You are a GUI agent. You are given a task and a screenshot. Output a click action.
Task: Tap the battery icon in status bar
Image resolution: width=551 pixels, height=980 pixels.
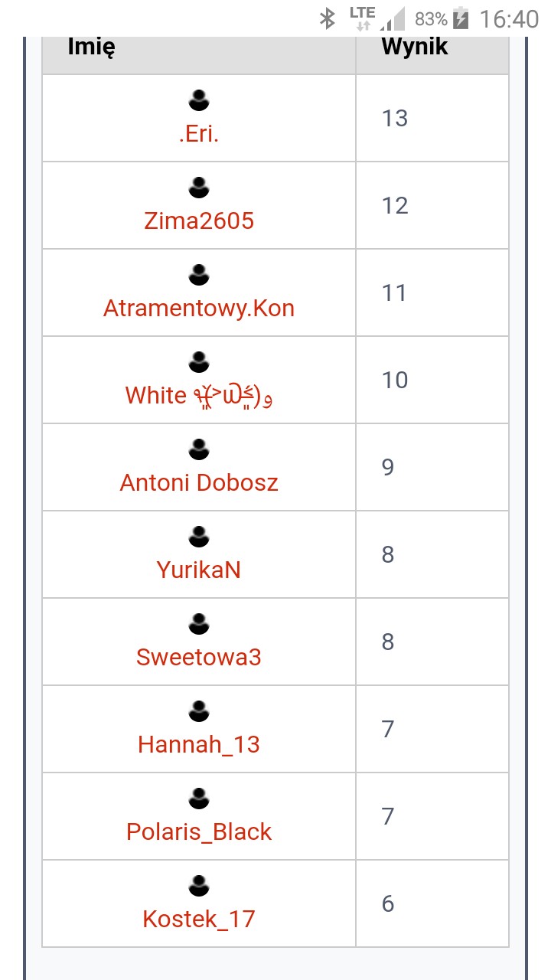point(461,18)
